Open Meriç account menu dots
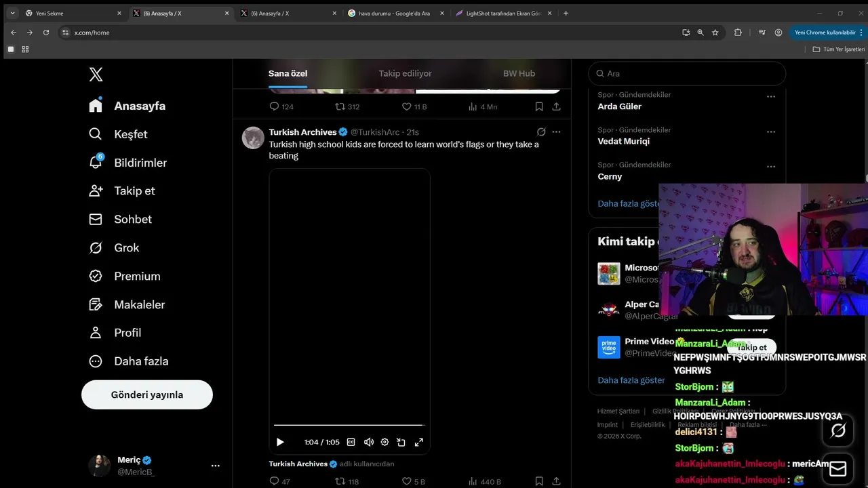This screenshot has height=488, width=868. pos(215,466)
